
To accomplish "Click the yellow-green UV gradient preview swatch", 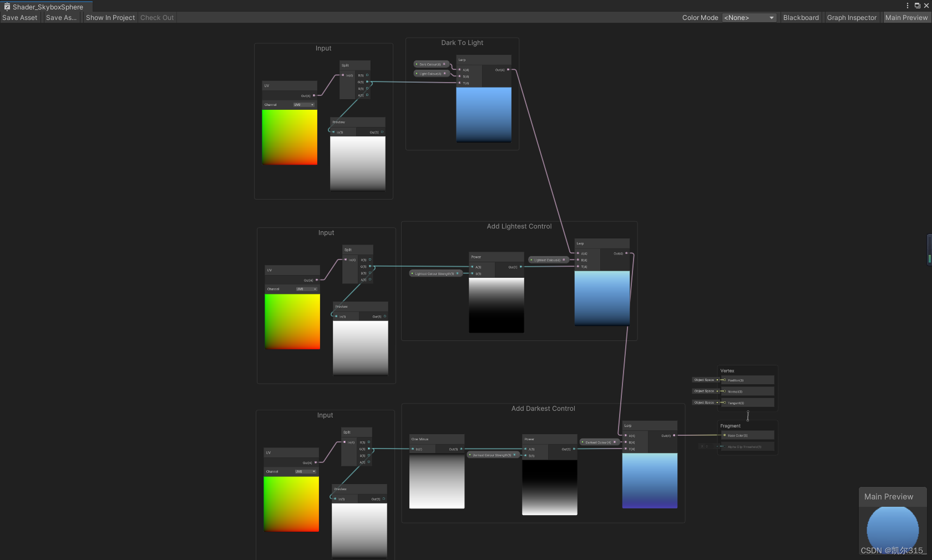I will point(289,137).
